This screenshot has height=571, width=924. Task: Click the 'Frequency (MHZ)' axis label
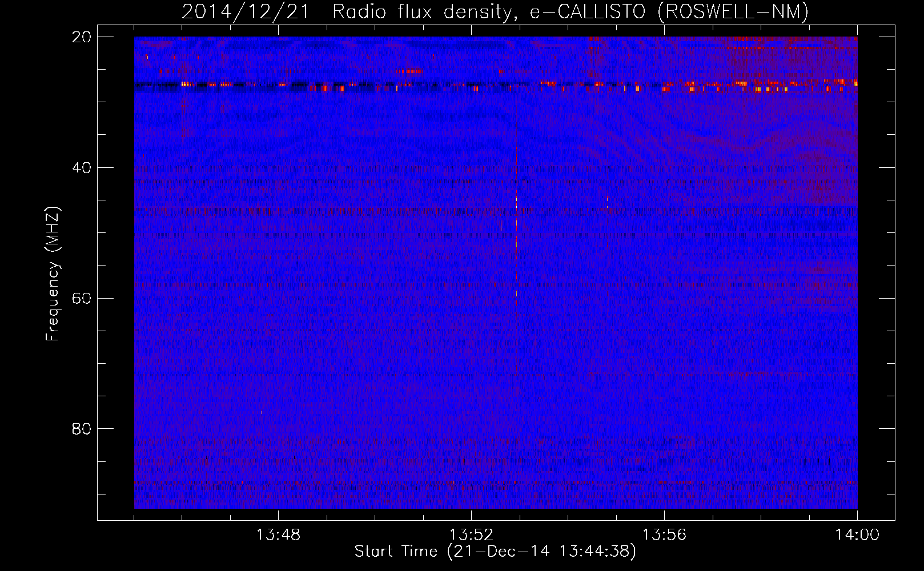[x=53, y=274]
